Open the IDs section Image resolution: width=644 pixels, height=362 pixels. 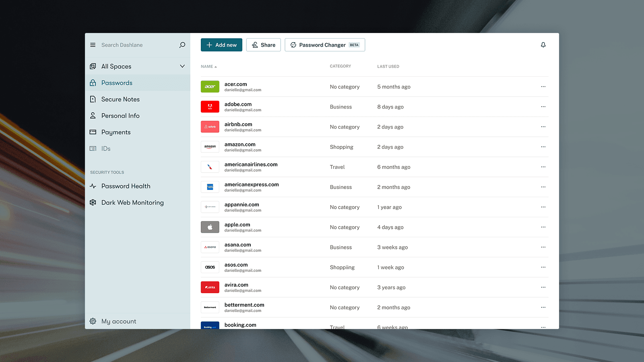tap(138, 149)
